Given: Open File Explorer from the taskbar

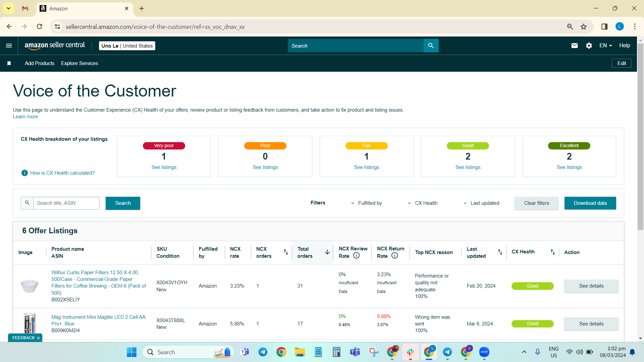Looking at the screenshot, I should [x=300, y=352].
